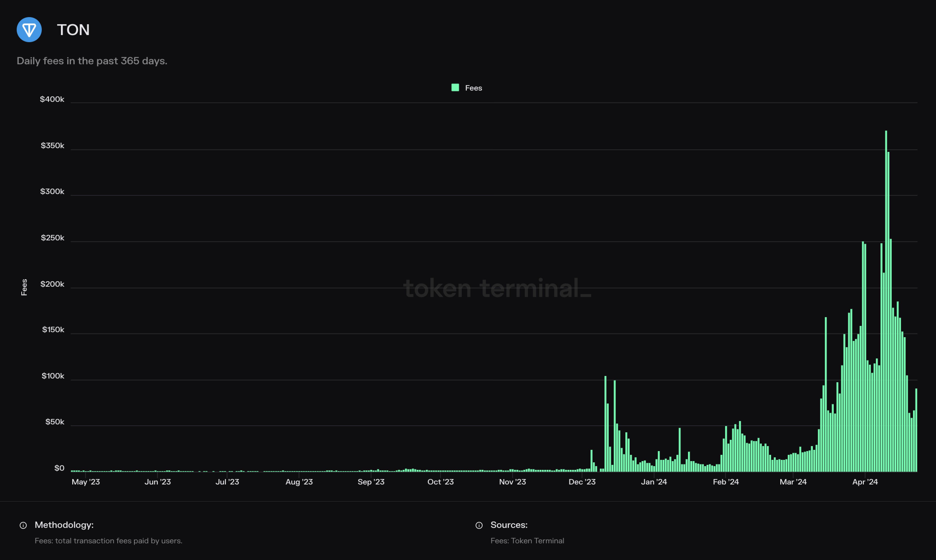Click 'Fees: Token Terminal' source text
This screenshot has height=560, width=936.
pyautogui.click(x=527, y=541)
